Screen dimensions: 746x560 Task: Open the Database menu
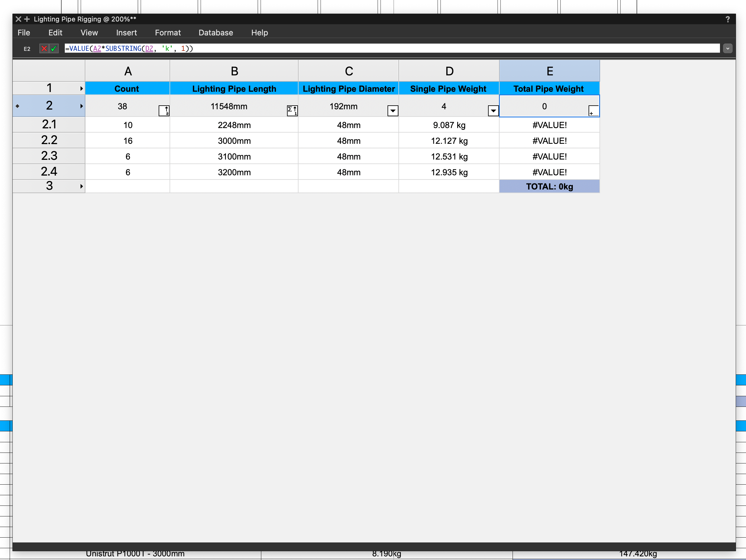216,33
